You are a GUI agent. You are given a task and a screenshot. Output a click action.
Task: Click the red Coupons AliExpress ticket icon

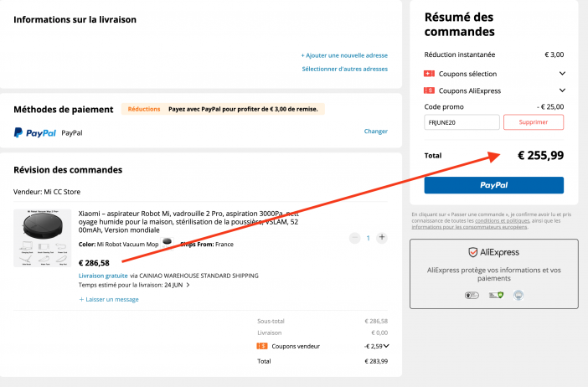coord(429,90)
